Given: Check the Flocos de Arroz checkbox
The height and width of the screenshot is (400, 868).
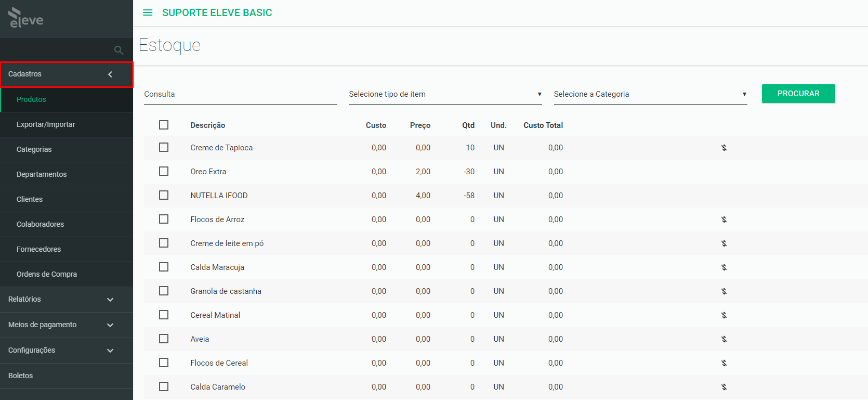Looking at the screenshot, I should (164, 219).
